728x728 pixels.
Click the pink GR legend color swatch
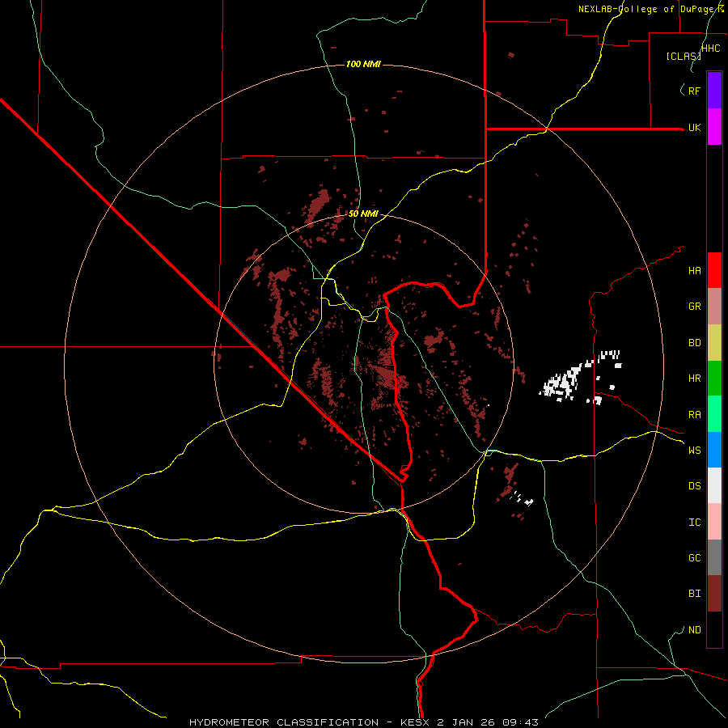(x=714, y=307)
